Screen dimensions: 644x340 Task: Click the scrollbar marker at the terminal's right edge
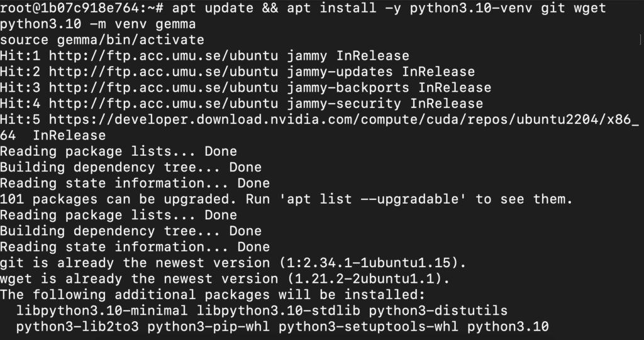coord(641,40)
